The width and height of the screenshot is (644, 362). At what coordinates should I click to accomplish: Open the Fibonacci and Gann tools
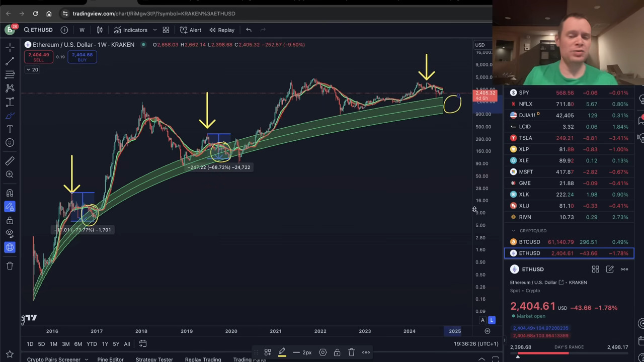[10, 75]
